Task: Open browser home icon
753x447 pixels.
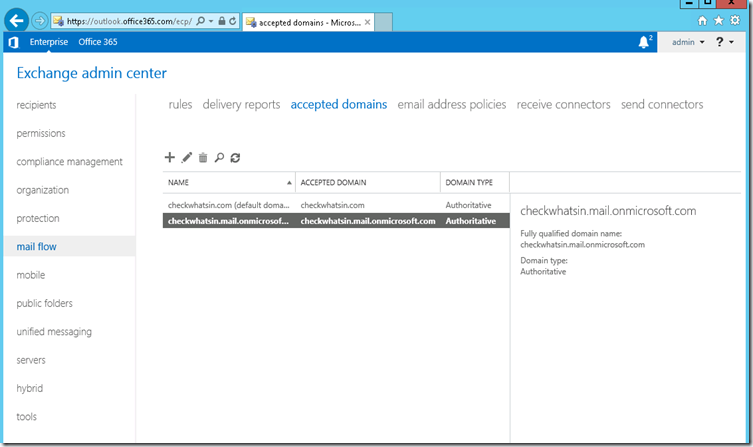Action: [702, 20]
